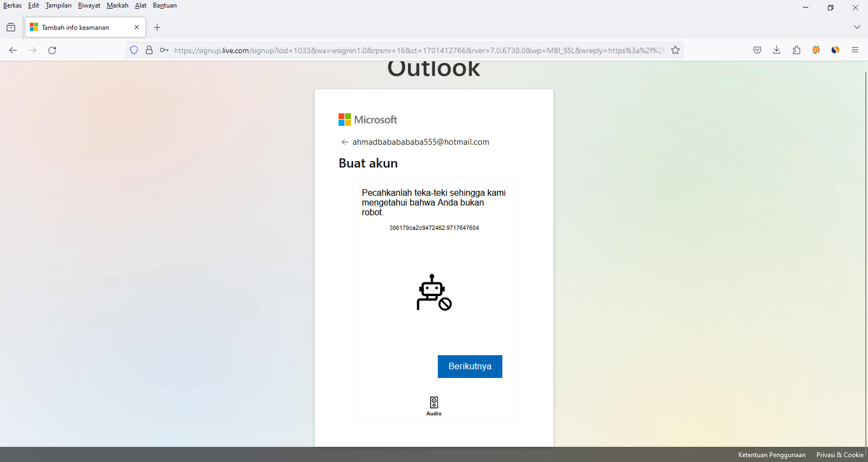The image size is (868, 462).
Task: Open the Pocket save icon
Action: (x=757, y=50)
